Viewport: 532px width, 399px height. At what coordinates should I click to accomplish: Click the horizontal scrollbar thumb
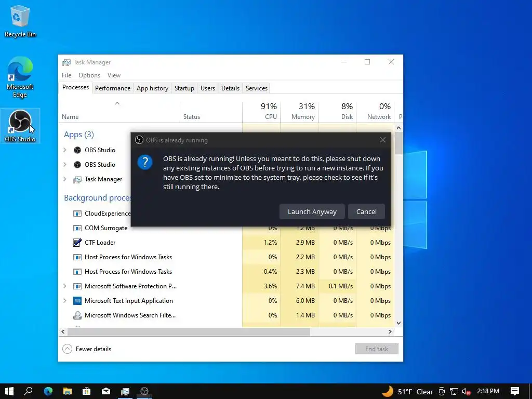click(x=189, y=332)
